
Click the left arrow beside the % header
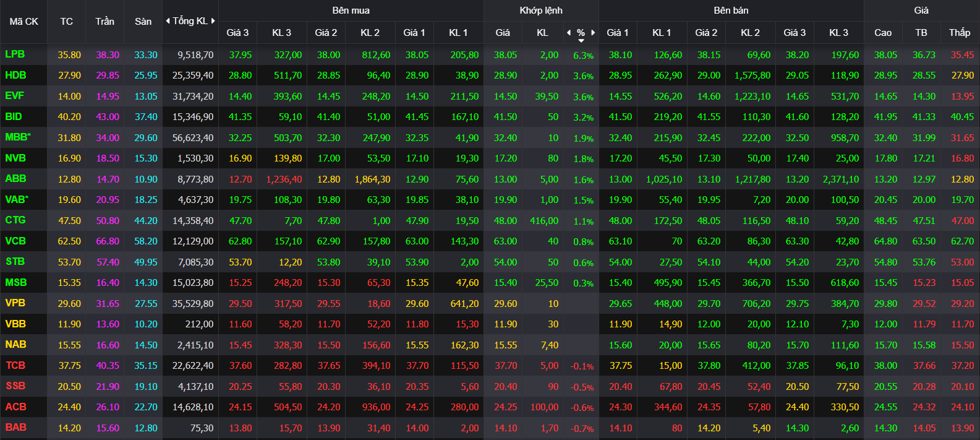coord(569,33)
